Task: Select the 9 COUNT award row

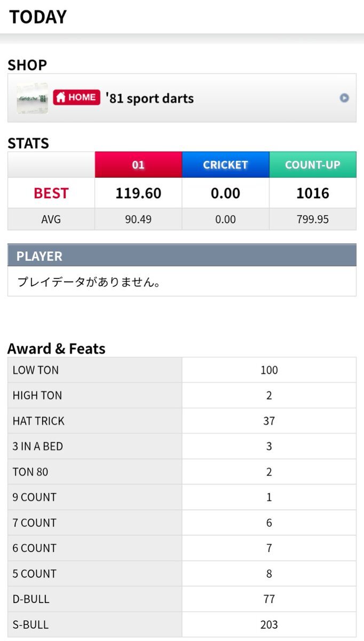Action: click(182, 497)
